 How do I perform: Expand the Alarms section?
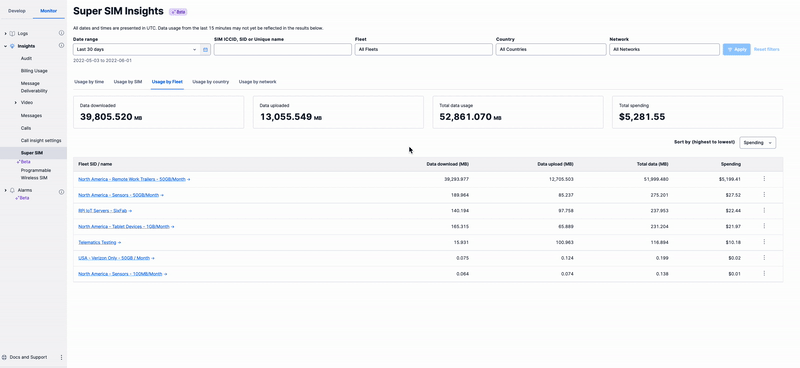point(6,190)
